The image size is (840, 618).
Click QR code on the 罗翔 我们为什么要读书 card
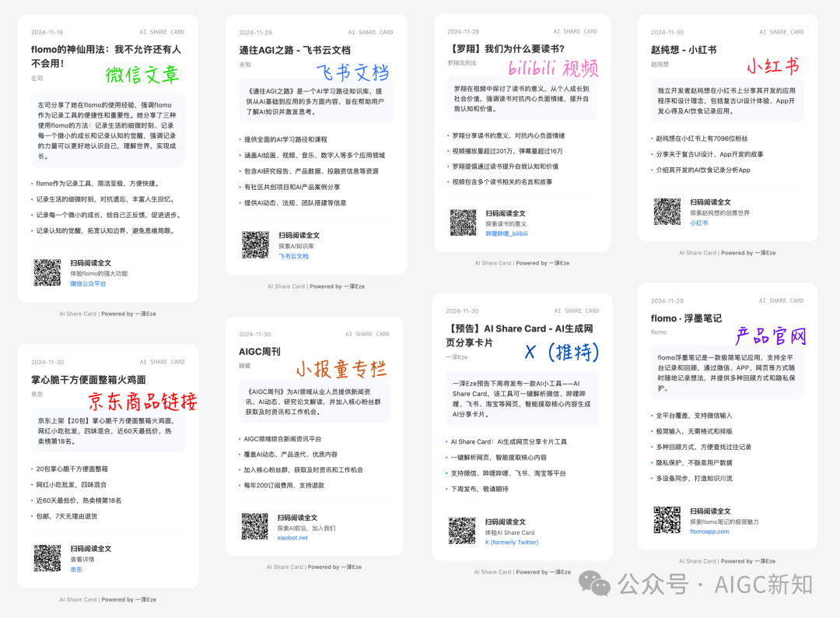pos(463,223)
